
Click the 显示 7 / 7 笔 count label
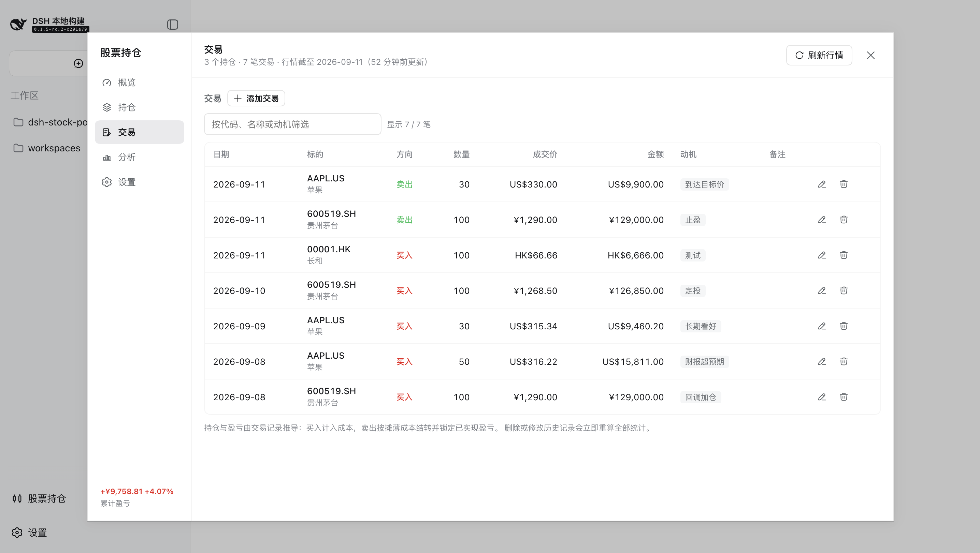pyautogui.click(x=408, y=124)
